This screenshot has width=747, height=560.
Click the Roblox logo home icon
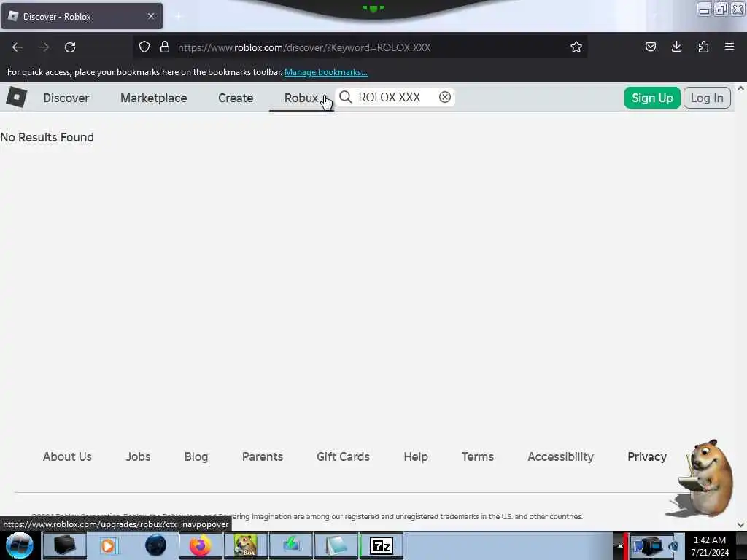point(17,97)
